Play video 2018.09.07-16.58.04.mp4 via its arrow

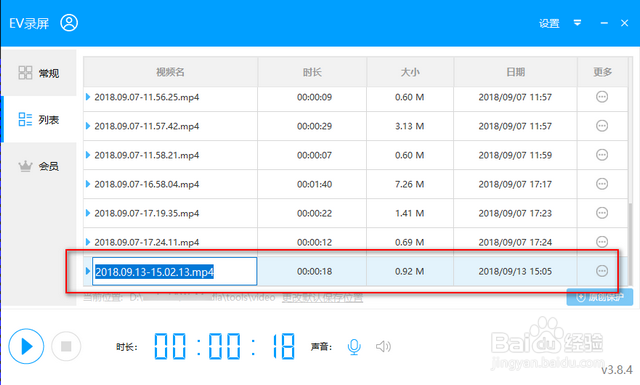tap(88, 184)
